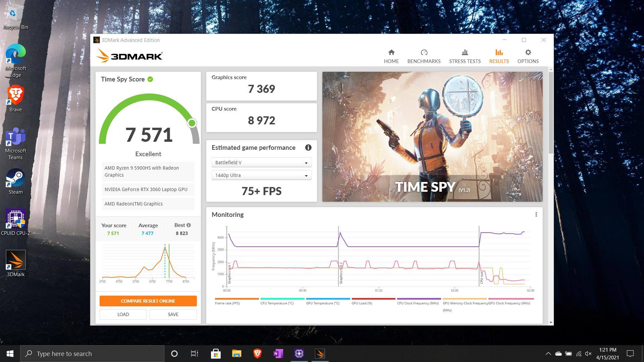This screenshot has height=362, width=644.
Task: Show hidden system tray icons chevron
Action: click(548, 354)
